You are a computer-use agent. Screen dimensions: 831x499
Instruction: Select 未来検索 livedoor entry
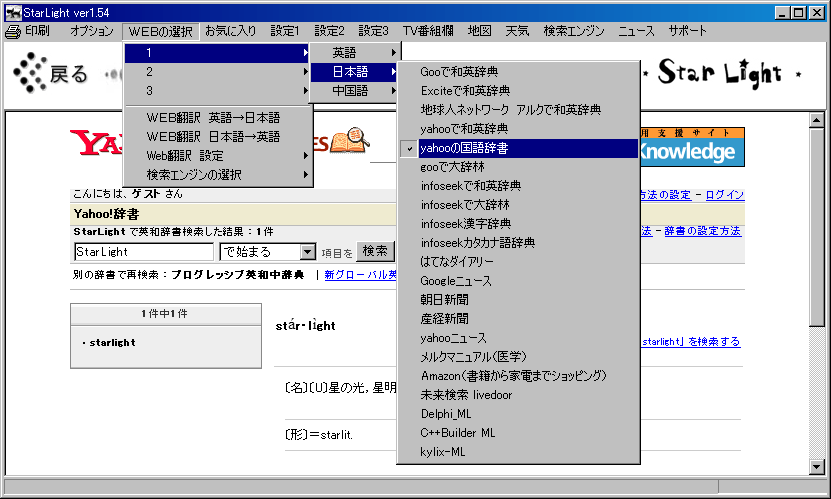coord(518,396)
